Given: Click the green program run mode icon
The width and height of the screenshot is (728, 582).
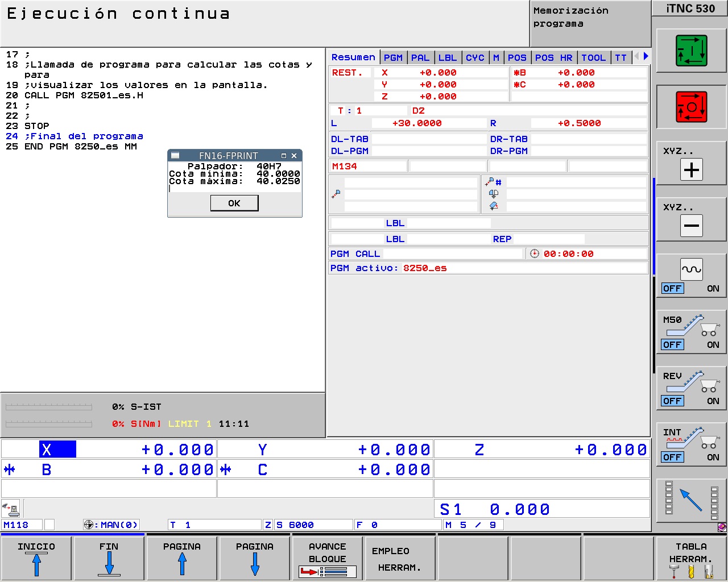Looking at the screenshot, I should (691, 51).
